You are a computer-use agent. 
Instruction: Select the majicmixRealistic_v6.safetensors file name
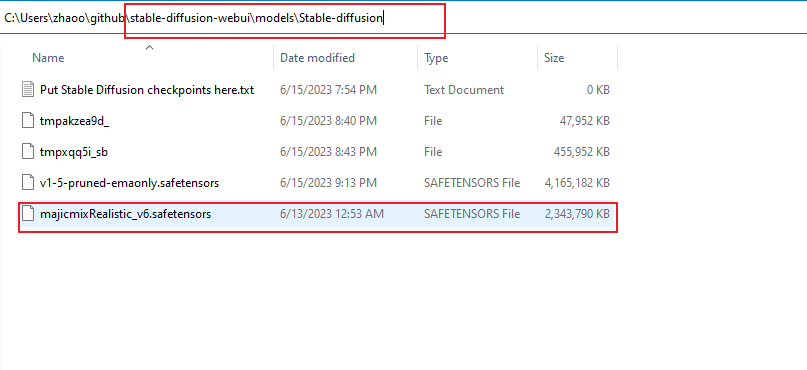(x=125, y=214)
